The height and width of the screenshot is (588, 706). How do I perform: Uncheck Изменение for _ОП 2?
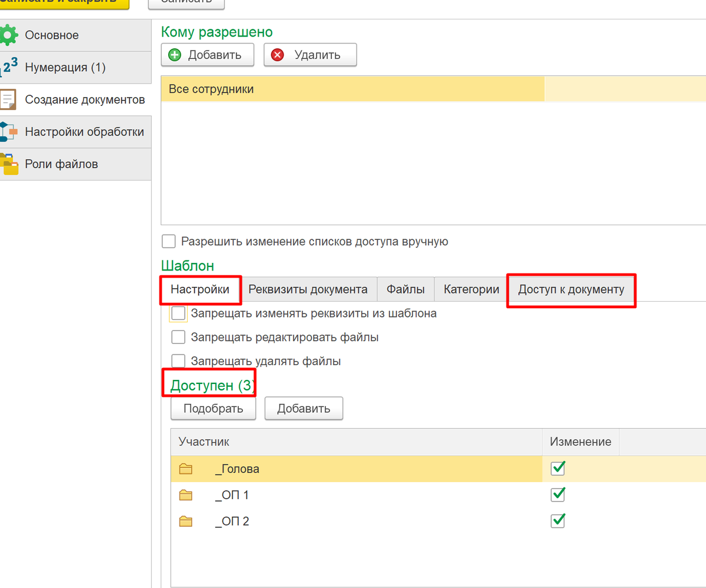pos(558,520)
